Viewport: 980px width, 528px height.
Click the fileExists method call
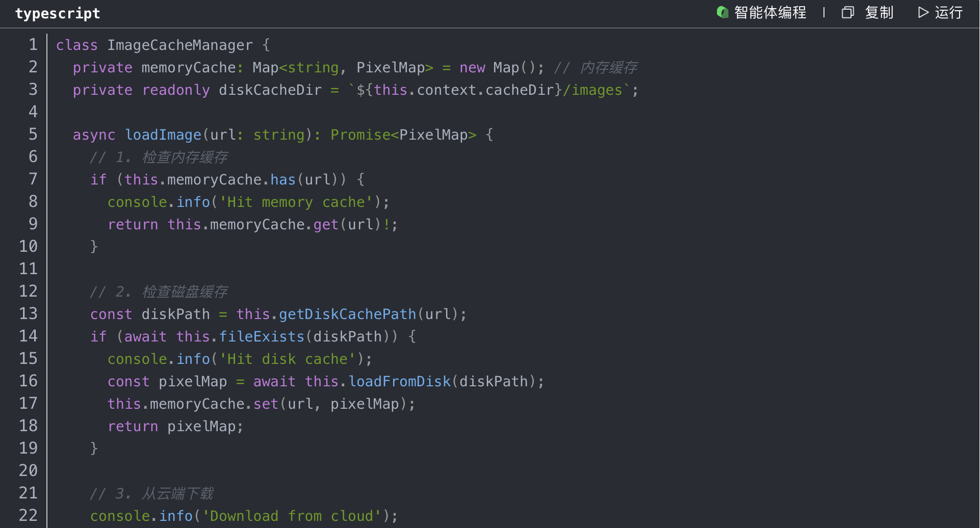point(262,337)
